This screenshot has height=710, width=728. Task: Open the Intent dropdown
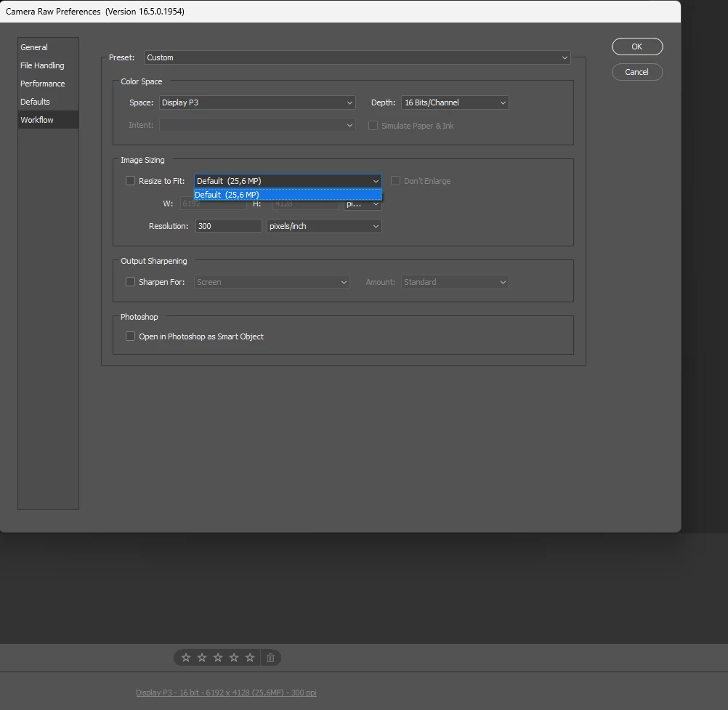[257, 125]
